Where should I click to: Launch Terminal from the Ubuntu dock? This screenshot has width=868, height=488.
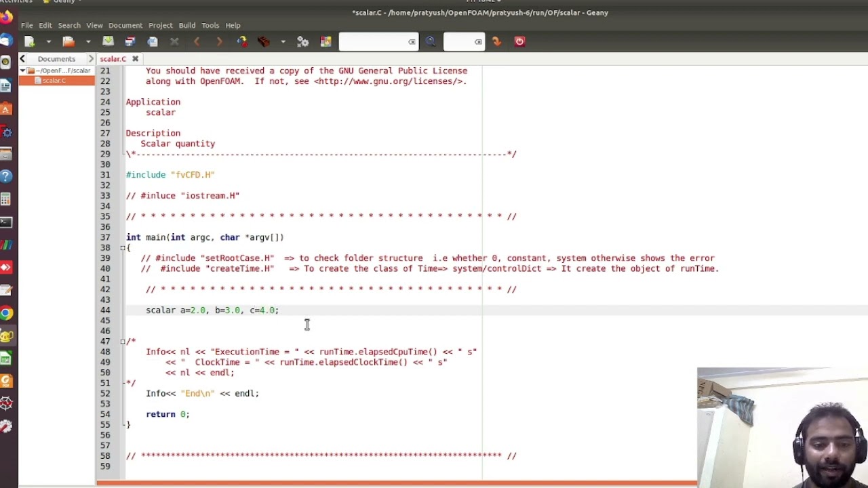(x=5, y=222)
